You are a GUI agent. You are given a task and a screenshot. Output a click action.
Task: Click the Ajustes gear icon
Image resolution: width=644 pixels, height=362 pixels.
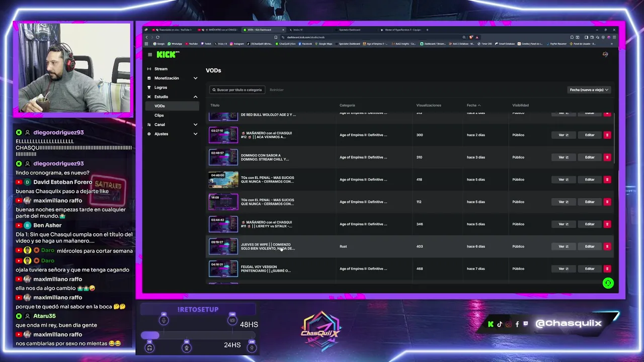click(x=149, y=134)
